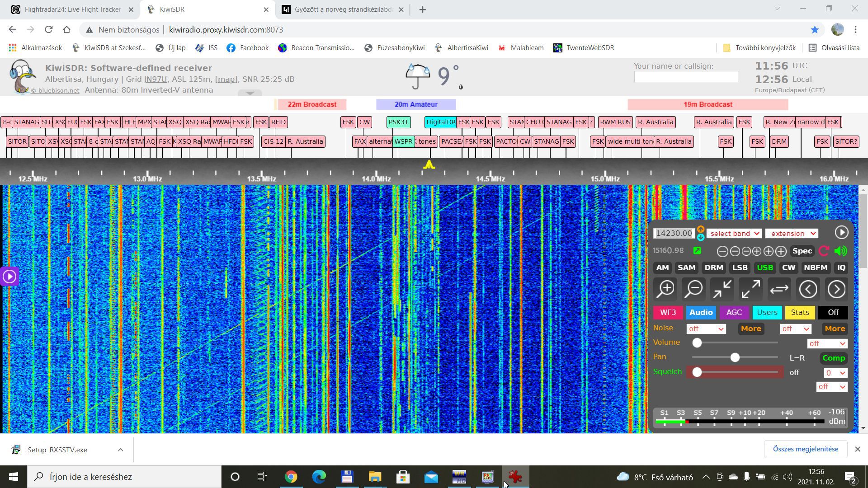Open the Noise off dropdown
The height and width of the screenshot is (488, 868).
[706, 329]
